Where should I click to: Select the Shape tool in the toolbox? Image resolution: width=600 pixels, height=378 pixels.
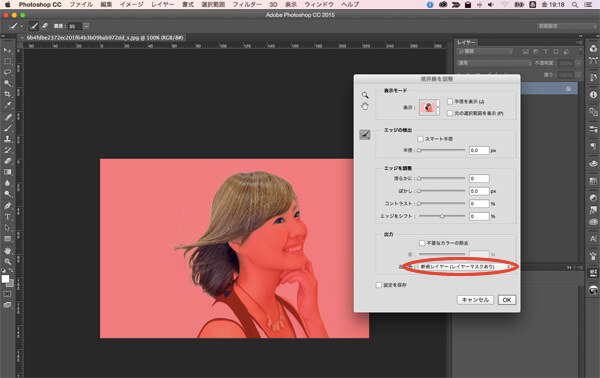coord(7,239)
